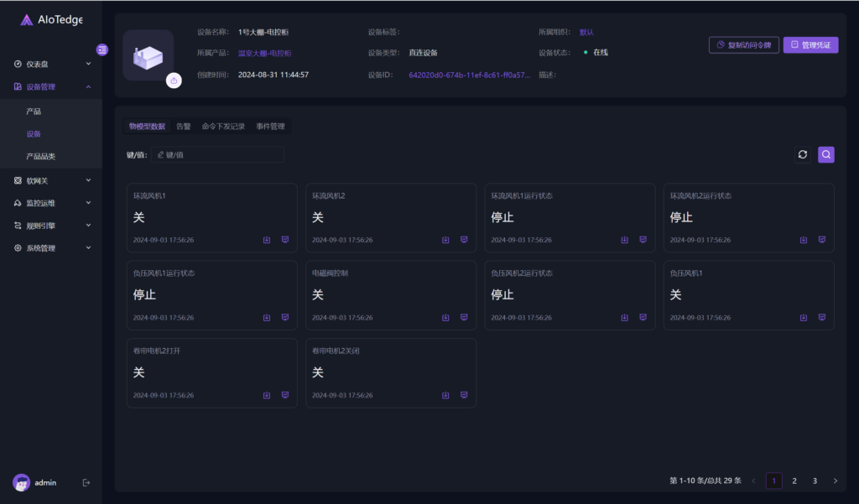Click the refresh icon above data cards

(x=803, y=154)
